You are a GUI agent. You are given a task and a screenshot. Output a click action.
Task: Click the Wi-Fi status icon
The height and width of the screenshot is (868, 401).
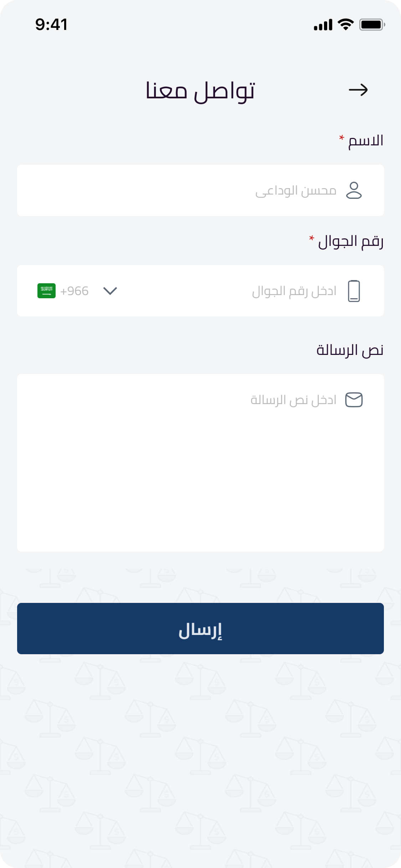pos(345,25)
